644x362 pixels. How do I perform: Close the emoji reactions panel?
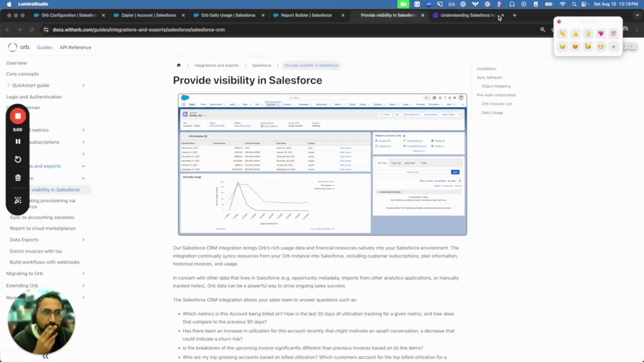(559, 22)
